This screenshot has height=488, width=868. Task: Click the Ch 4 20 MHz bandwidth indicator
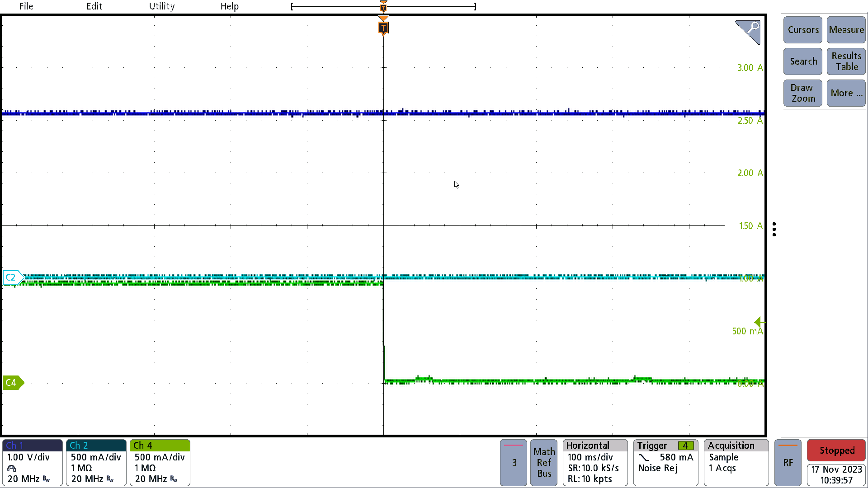(156, 479)
